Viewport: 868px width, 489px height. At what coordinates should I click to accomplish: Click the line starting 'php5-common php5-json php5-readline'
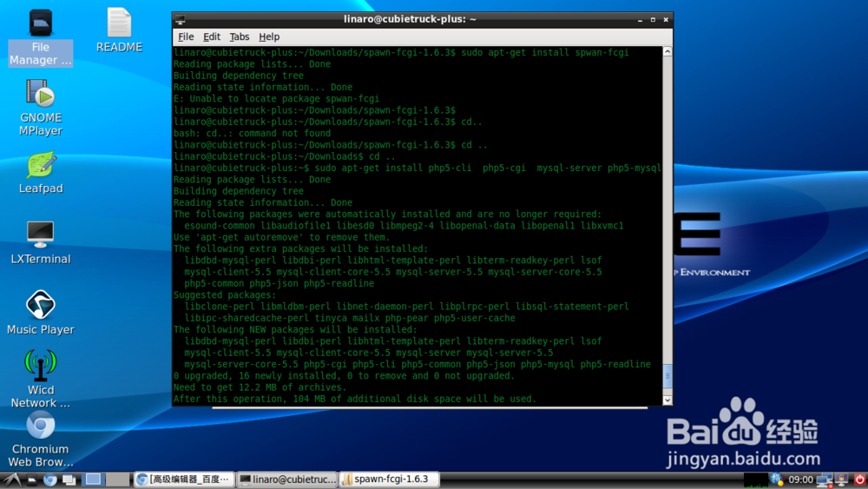point(279,283)
